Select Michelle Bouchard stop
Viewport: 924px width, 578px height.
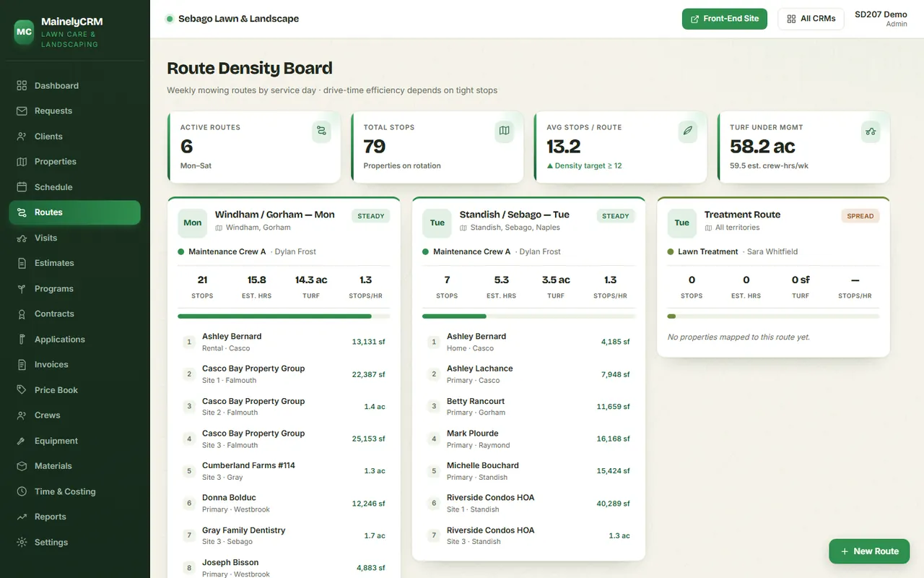528,471
